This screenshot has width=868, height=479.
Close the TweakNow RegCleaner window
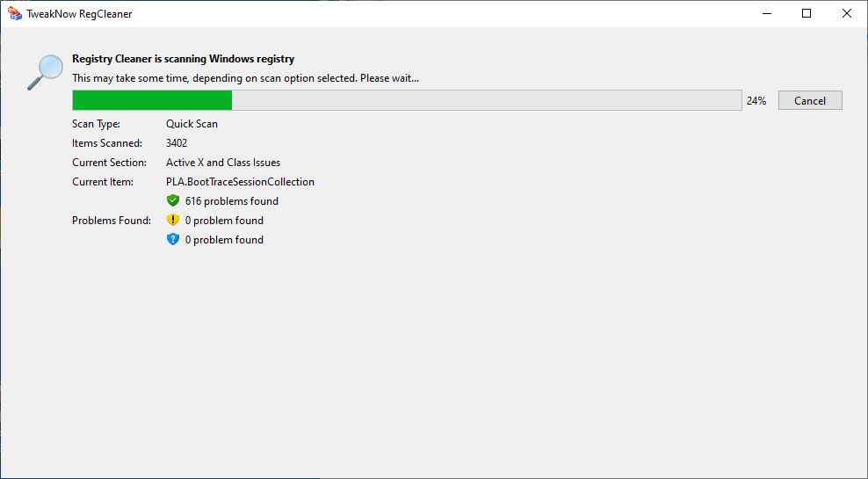click(846, 13)
